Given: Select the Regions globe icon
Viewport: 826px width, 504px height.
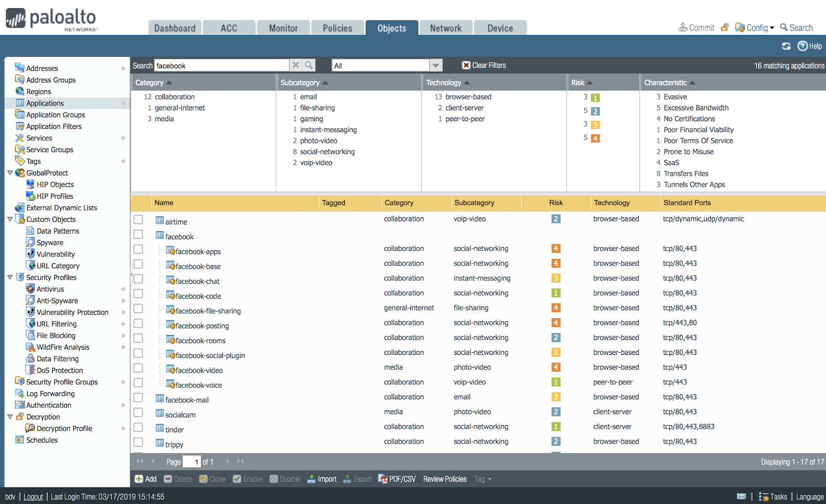Looking at the screenshot, I should (x=20, y=91).
